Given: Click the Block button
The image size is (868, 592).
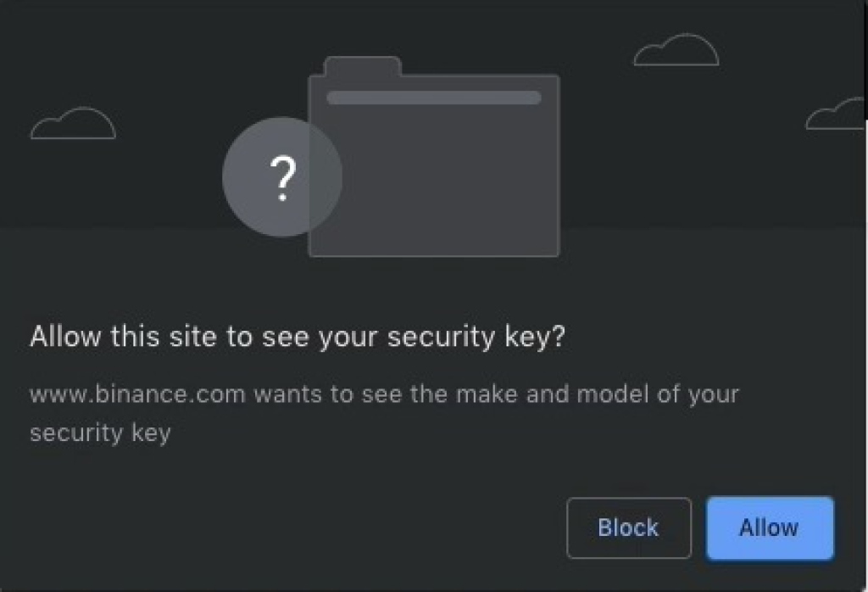Looking at the screenshot, I should click(x=629, y=528).
